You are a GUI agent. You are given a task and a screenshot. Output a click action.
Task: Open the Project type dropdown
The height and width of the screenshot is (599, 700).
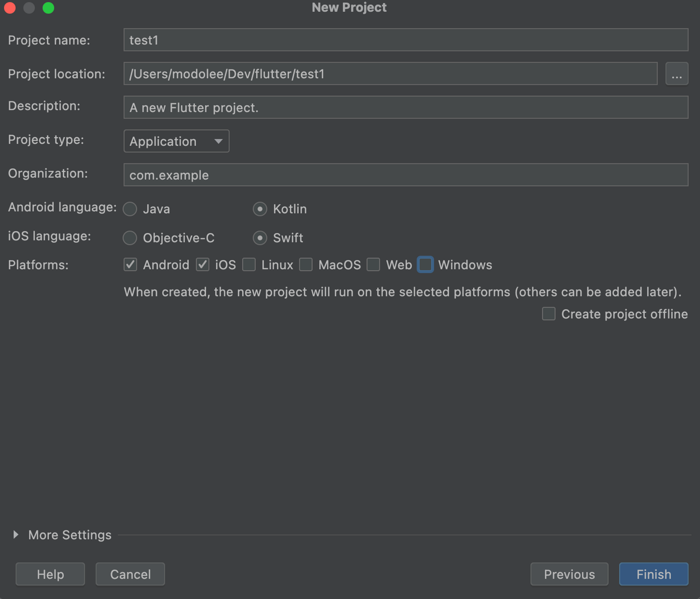click(x=176, y=141)
